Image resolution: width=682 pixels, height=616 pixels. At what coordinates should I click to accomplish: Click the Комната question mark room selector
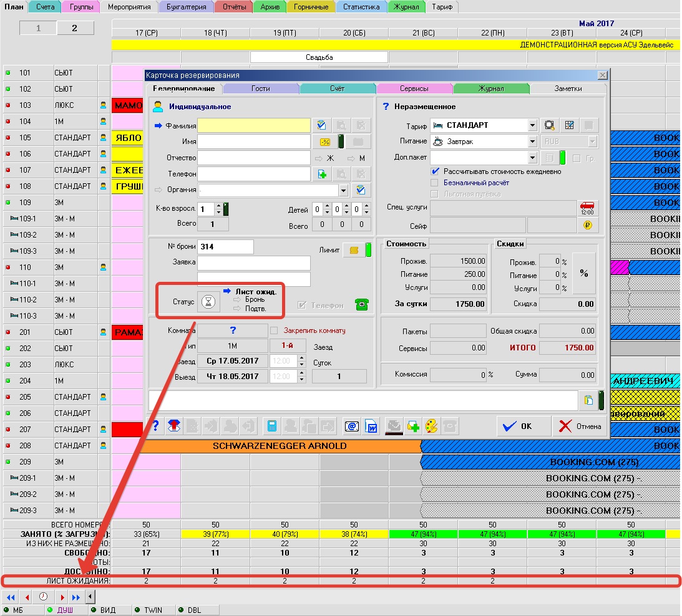233,331
